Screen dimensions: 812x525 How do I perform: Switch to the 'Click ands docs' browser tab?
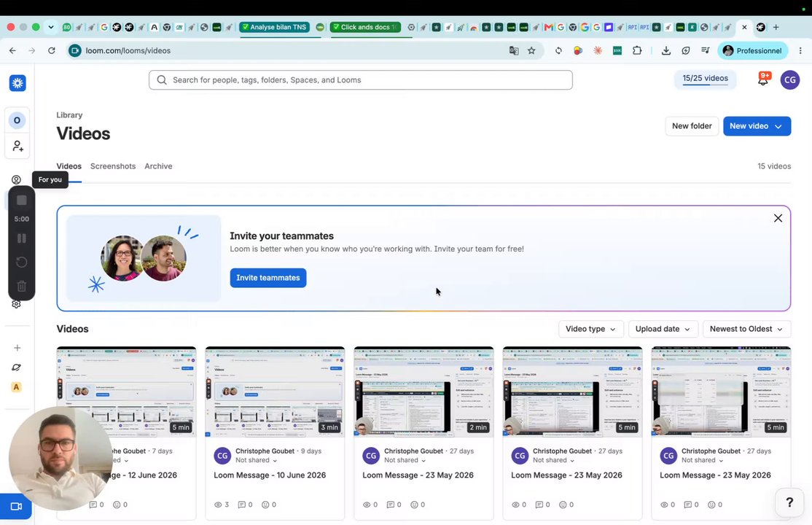365,27
